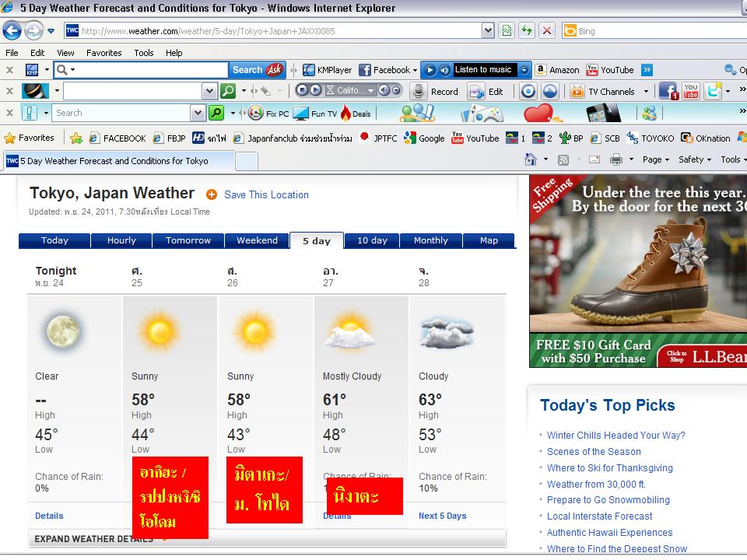The image size is (747, 560).
Task: Close the exclamation-logo toolbar with its X
Action: (x=9, y=113)
